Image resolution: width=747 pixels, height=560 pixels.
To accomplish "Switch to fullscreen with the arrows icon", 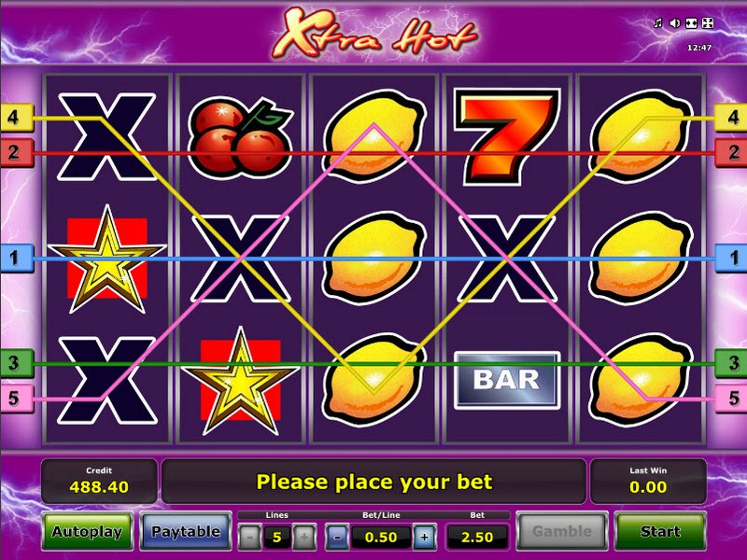I will coord(708,22).
